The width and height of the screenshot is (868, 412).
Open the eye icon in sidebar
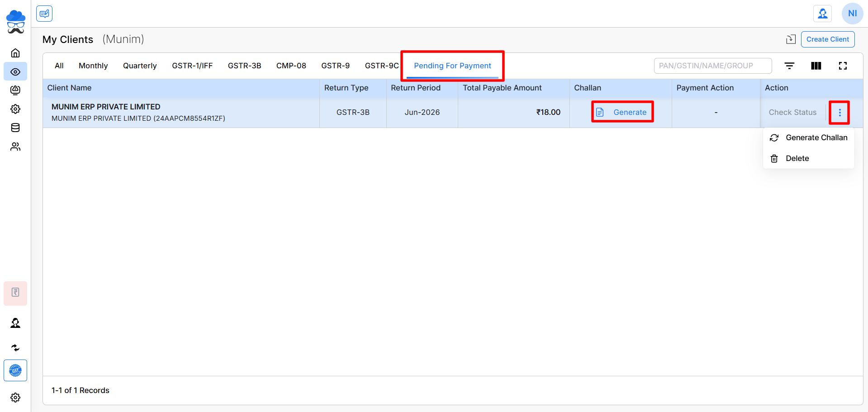(x=15, y=72)
